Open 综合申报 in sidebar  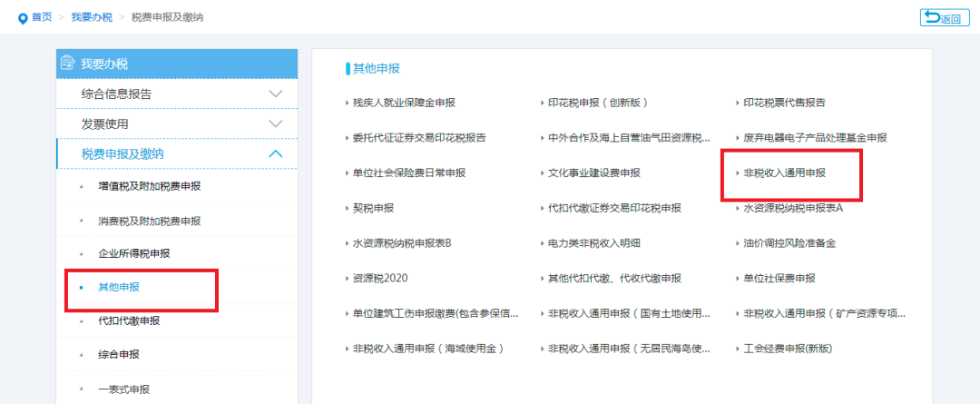119,355
